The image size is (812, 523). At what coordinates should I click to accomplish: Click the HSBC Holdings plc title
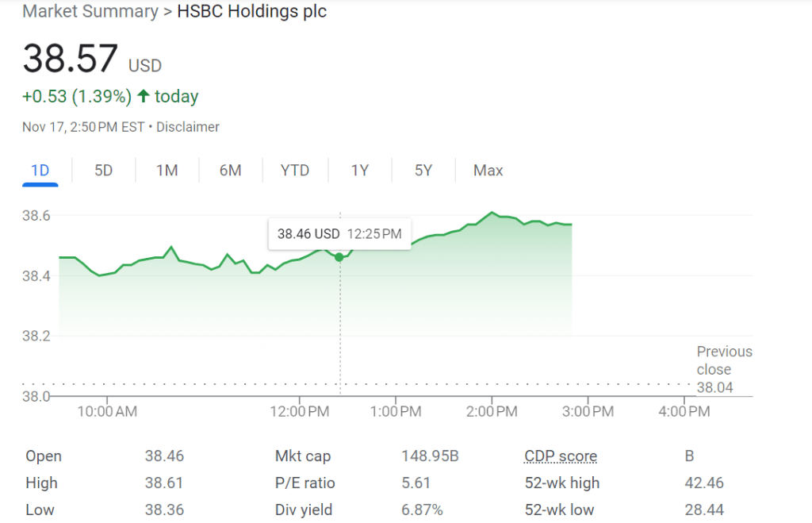253,12
